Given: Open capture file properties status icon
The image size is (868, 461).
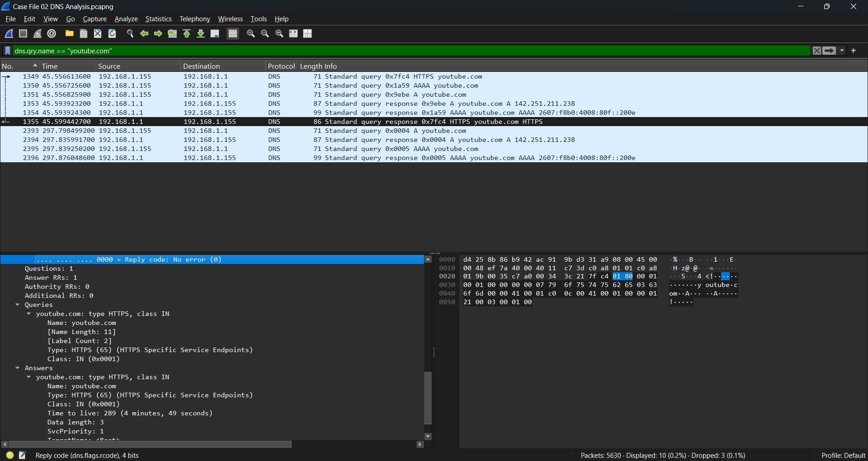Looking at the screenshot, I should coord(22,455).
